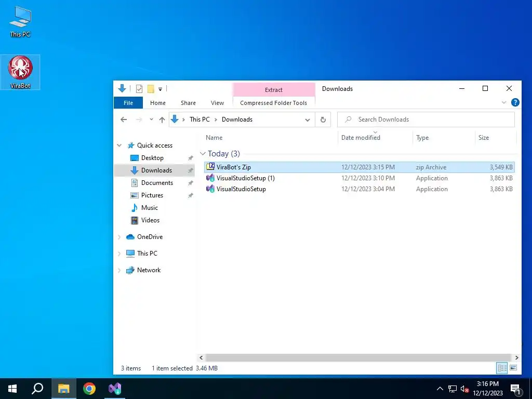Screen dimensions: 532x399
Task: Refresh the Downloads folder
Action: point(323,119)
